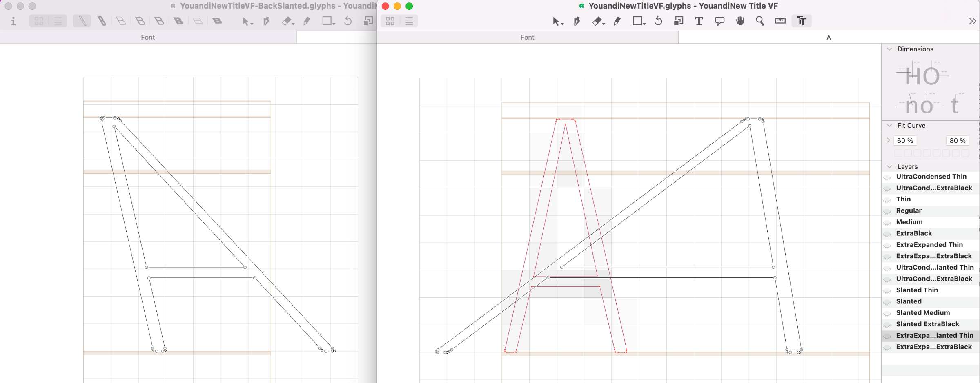980x383 pixels.
Task: Toggle visibility of the ExtraBlack layer
Action: [887, 234]
